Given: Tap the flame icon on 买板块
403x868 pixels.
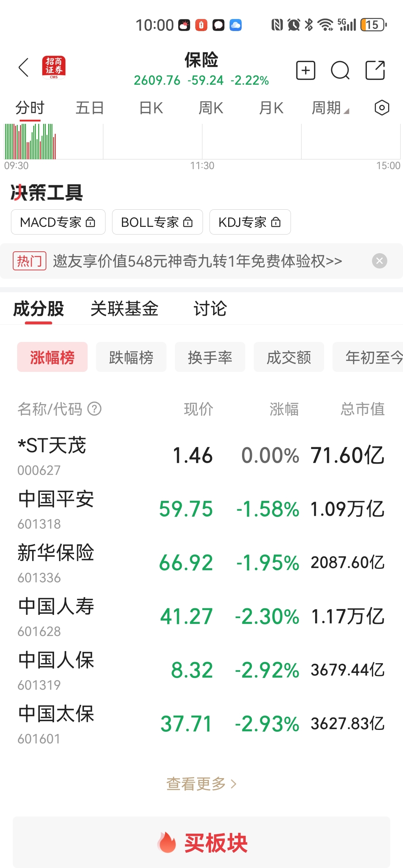Looking at the screenshot, I should pyautogui.click(x=167, y=843).
